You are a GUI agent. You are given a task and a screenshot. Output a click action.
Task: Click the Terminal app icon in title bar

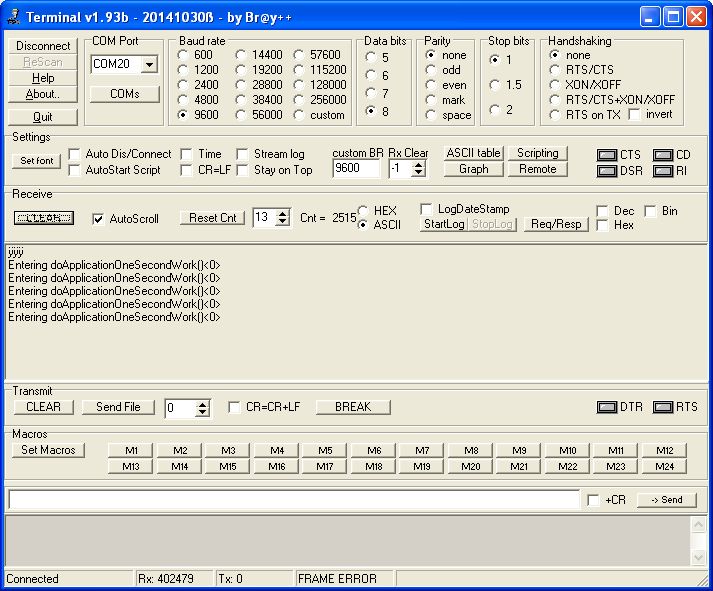pyautogui.click(x=13, y=17)
